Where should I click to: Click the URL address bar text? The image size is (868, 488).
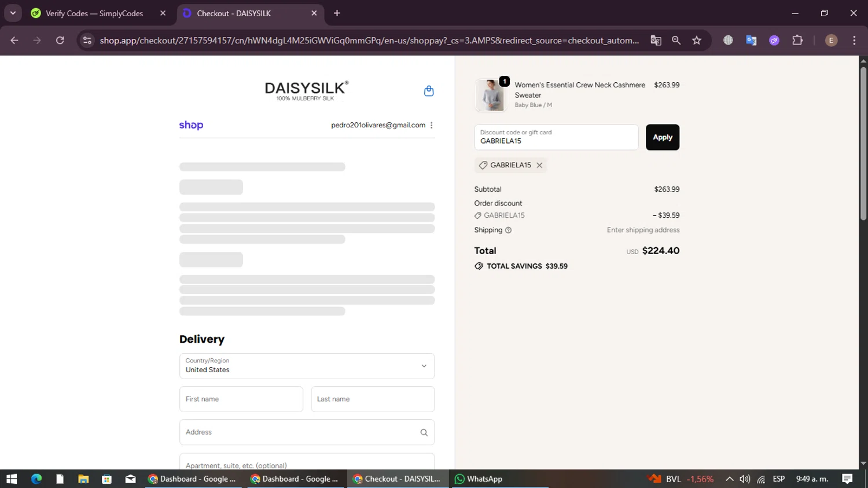[x=369, y=41]
